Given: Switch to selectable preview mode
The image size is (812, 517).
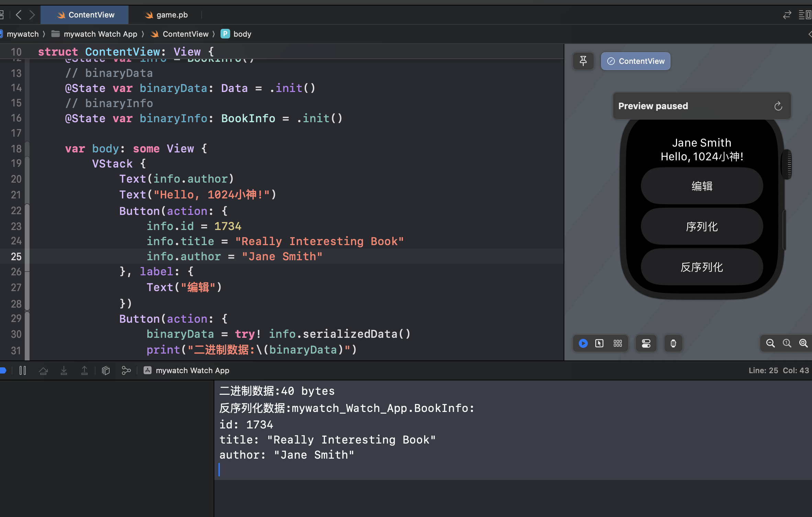Looking at the screenshot, I should coord(599,343).
